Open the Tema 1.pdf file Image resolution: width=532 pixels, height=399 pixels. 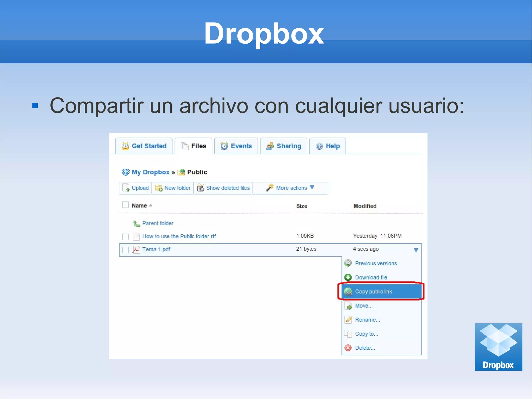(x=156, y=249)
